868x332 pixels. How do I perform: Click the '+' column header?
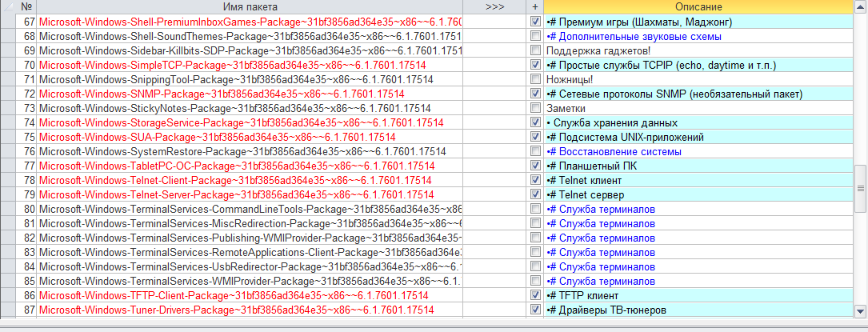point(535,6)
